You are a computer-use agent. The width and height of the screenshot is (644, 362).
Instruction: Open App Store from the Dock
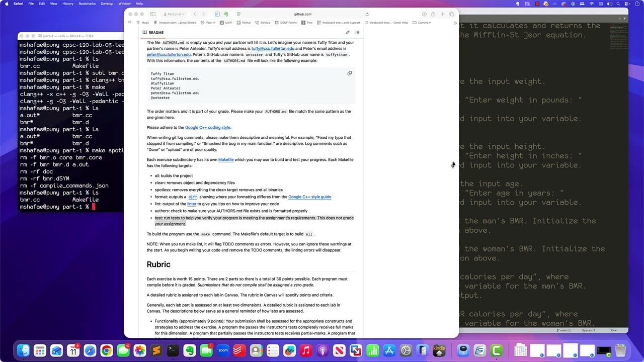point(389,350)
